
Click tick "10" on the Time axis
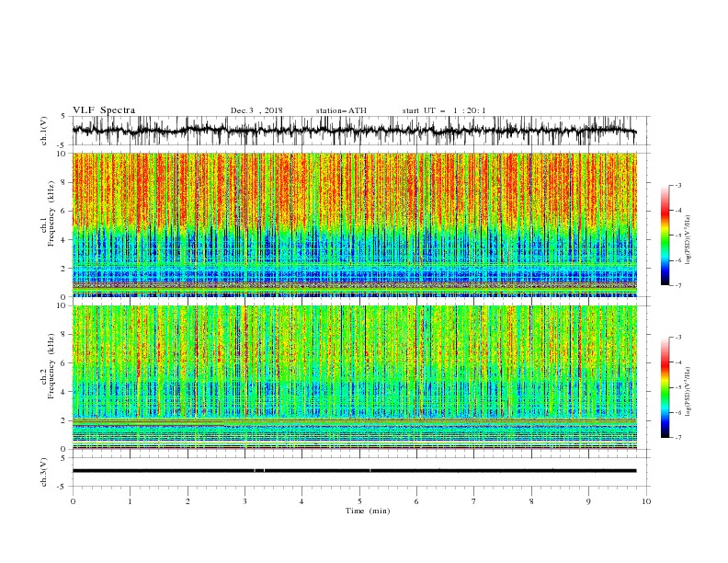pyautogui.click(x=646, y=501)
